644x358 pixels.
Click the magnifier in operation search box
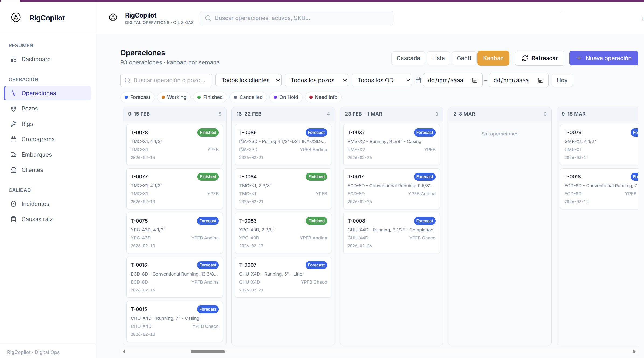pos(128,80)
